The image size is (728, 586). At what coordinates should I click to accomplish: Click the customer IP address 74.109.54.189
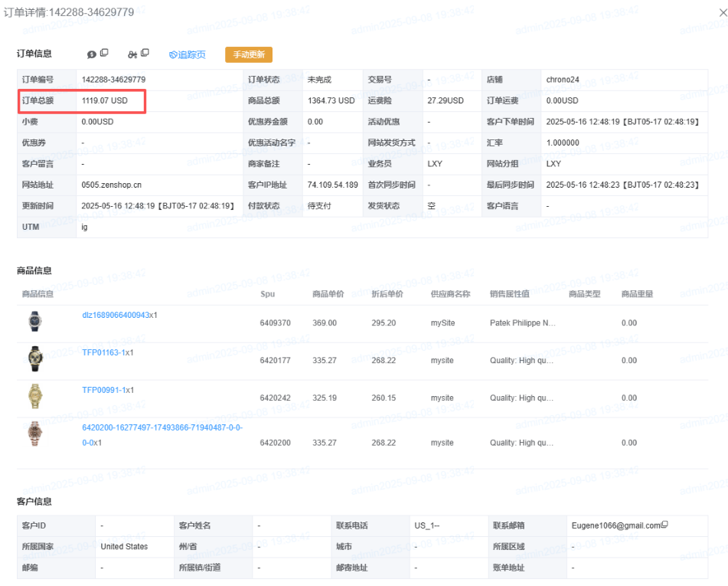coord(332,185)
